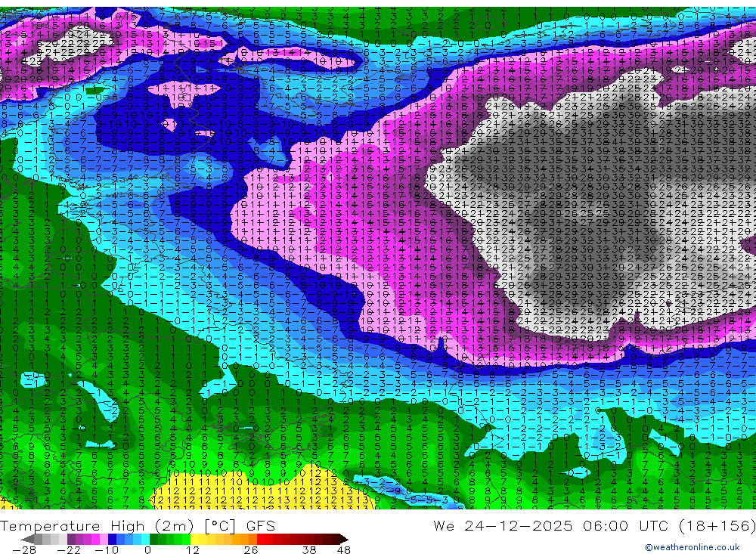Pick the dark blue swatch above -10

coord(113,540)
